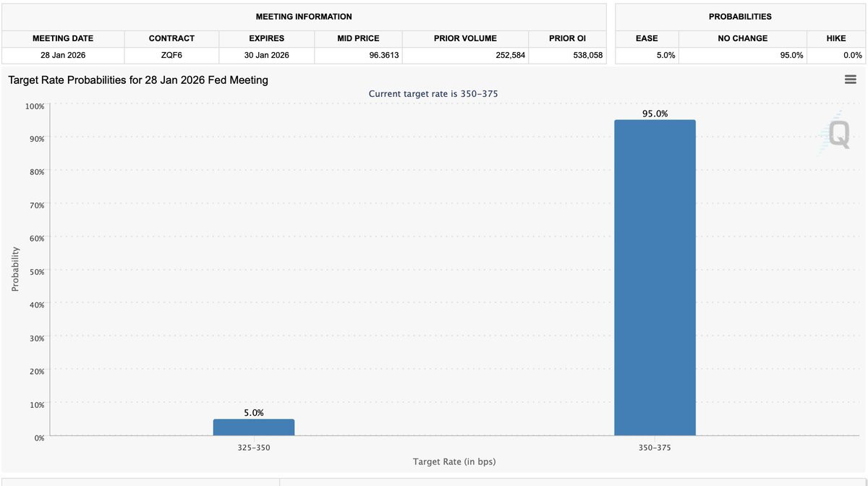Screen dimensions: 868x486
Task: Click the 325-350 x-axis label
Action: coord(253,448)
